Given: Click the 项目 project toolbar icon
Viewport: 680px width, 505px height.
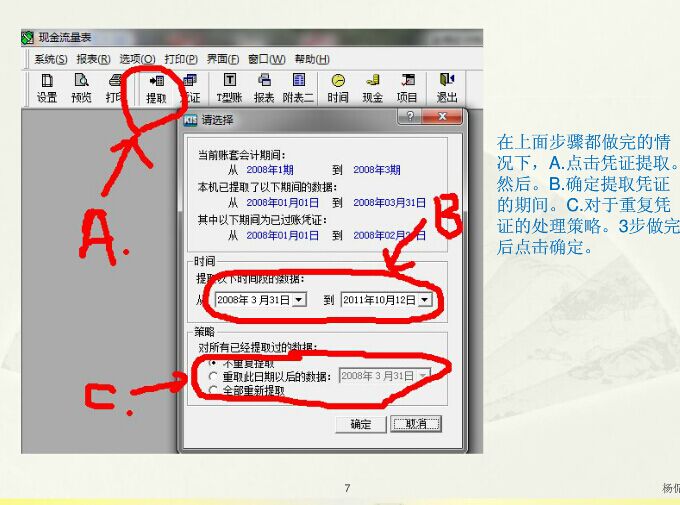Looking at the screenshot, I should pyautogui.click(x=407, y=88).
